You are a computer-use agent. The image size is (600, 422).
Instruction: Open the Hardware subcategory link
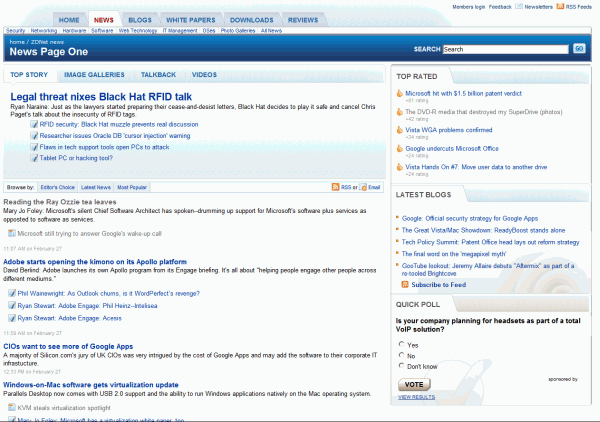74,31
